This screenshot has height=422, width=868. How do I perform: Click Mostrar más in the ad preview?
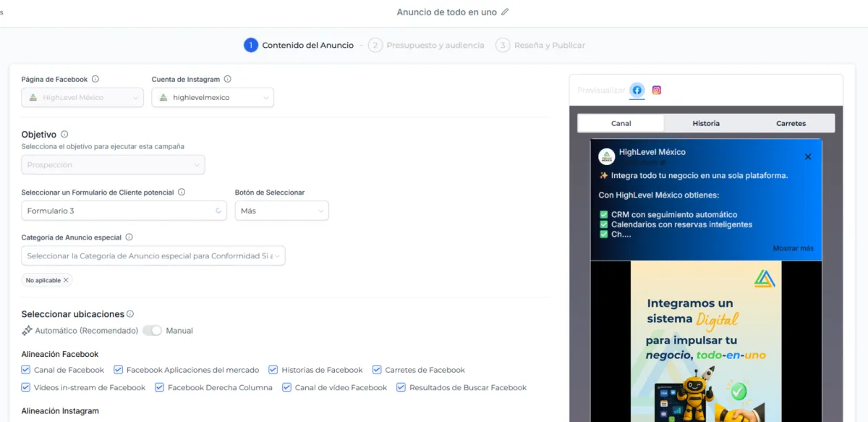pos(793,248)
